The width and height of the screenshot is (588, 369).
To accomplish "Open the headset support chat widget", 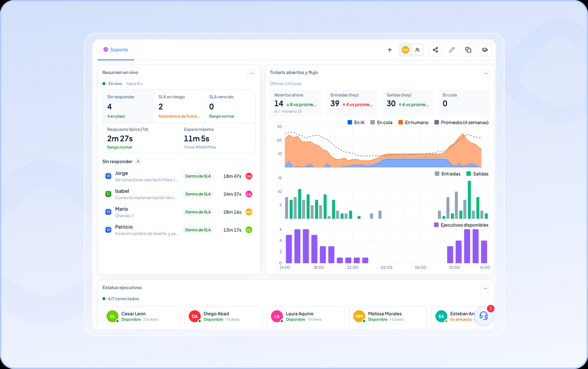I will tap(484, 315).
